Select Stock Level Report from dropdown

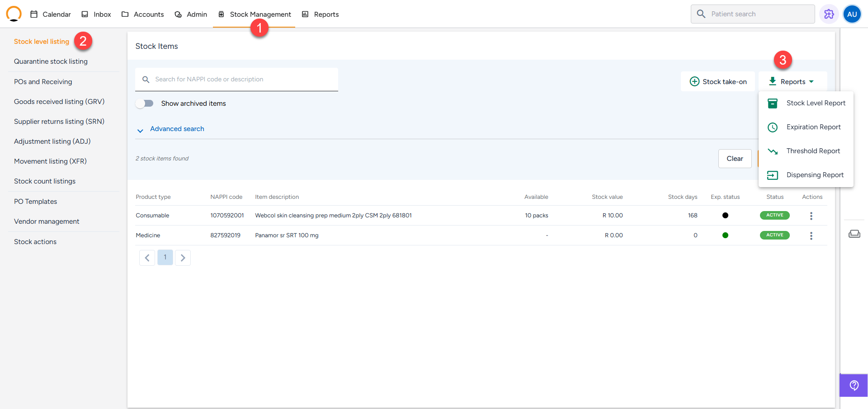(815, 103)
